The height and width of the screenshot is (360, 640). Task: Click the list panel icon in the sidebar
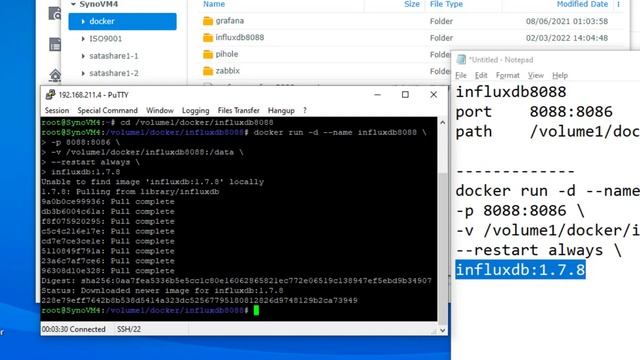coord(55,44)
